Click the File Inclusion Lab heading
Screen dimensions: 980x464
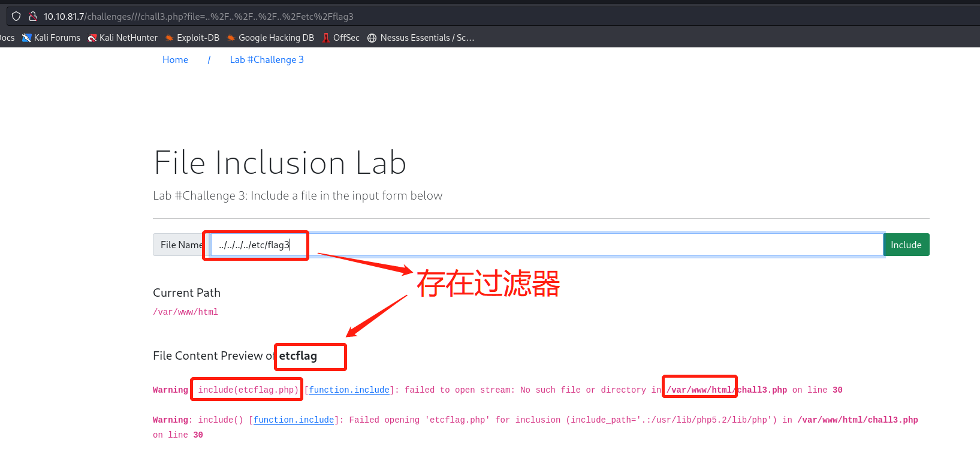coord(280,163)
